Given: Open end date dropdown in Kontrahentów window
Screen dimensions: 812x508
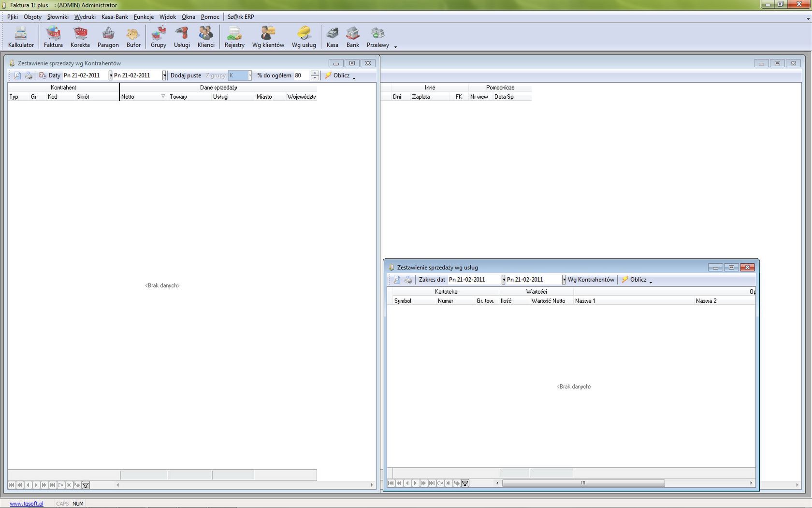Looking at the screenshot, I should coord(164,75).
